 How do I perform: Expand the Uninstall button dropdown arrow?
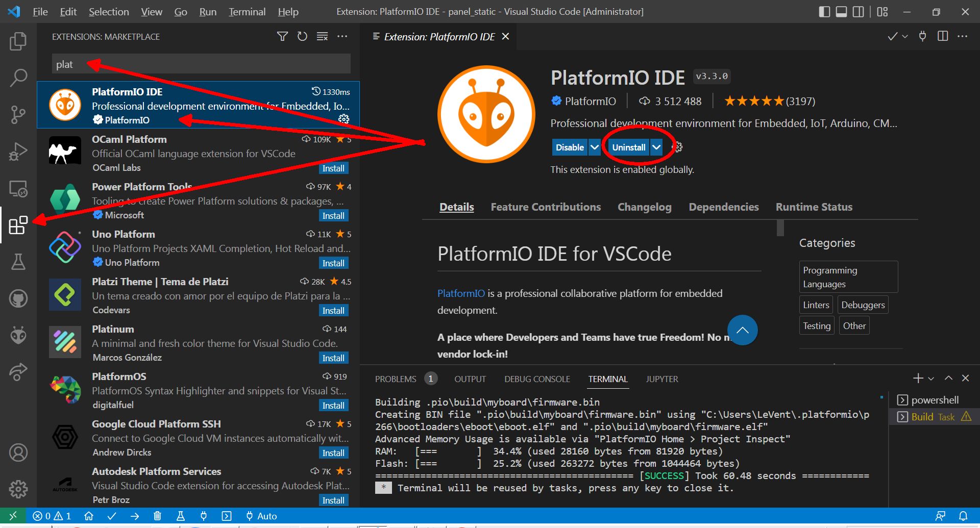(656, 147)
